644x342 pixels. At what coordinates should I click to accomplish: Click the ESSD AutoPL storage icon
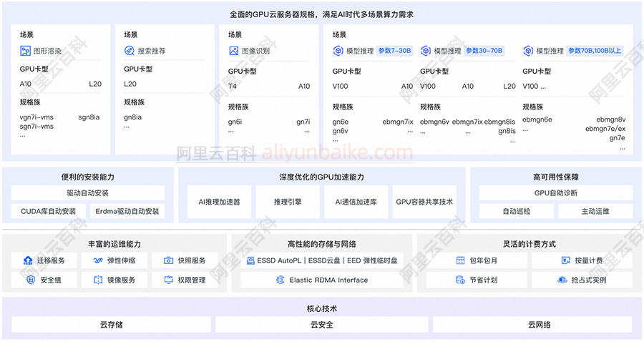pos(250,260)
